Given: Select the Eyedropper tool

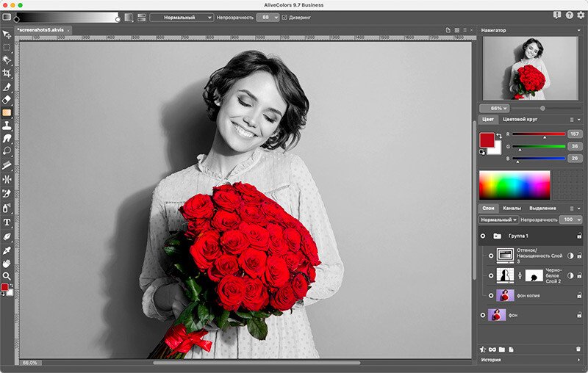Looking at the screenshot, I should click(7, 250).
